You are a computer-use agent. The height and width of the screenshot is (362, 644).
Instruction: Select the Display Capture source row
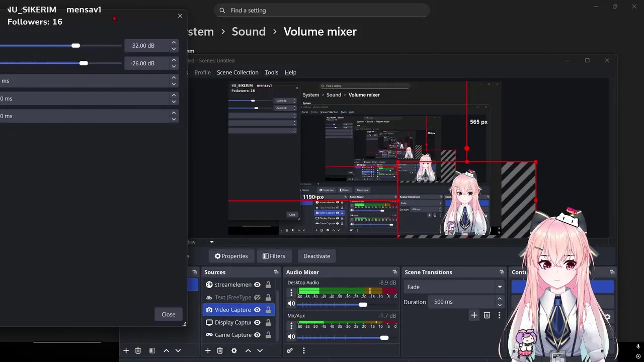click(x=238, y=322)
